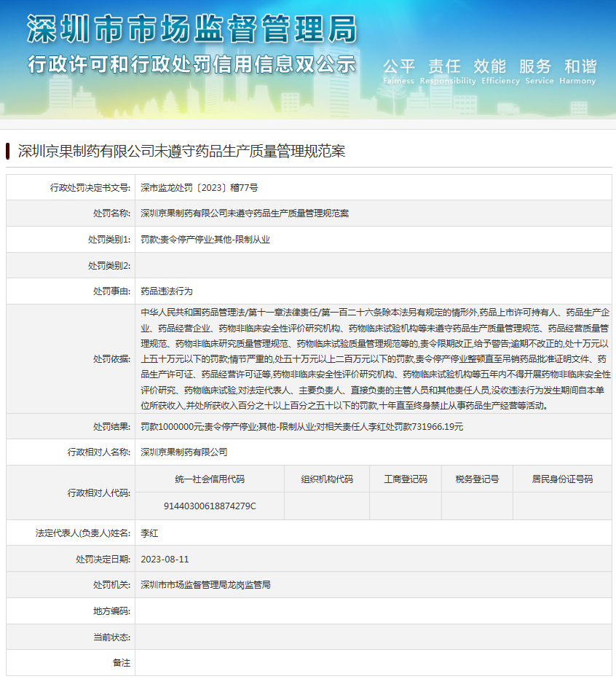This screenshot has height=679, width=616.
Task: Select the case name value in 处罚名称 row
Action: tap(245, 213)
